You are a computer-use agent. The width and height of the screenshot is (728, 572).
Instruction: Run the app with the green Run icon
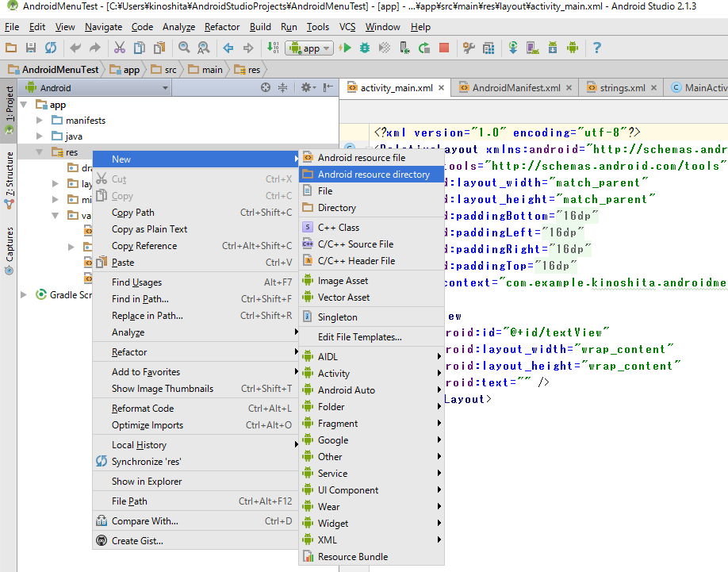347,48
